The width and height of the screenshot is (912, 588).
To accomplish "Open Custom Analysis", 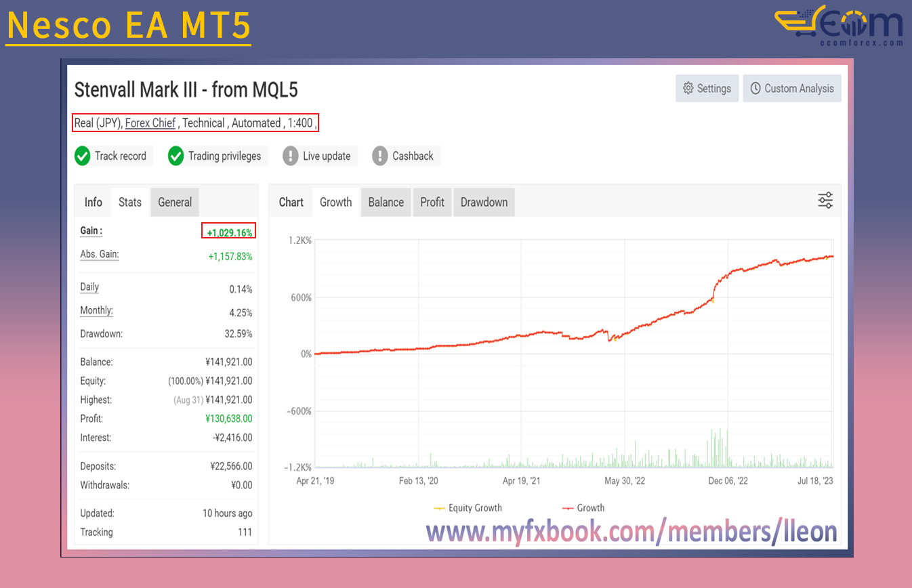I will 792,89.
